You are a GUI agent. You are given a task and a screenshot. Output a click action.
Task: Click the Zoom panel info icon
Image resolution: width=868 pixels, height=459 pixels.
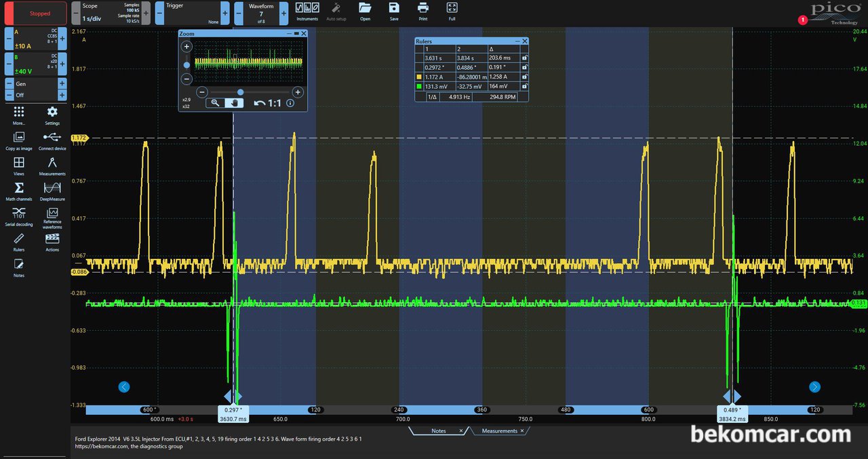(x=290, y=103)
